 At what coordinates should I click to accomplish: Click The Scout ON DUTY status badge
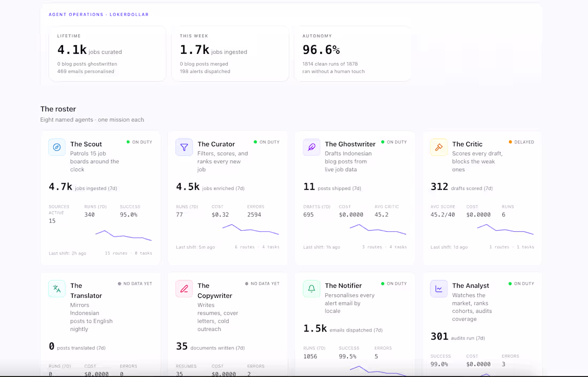point(140,142)
